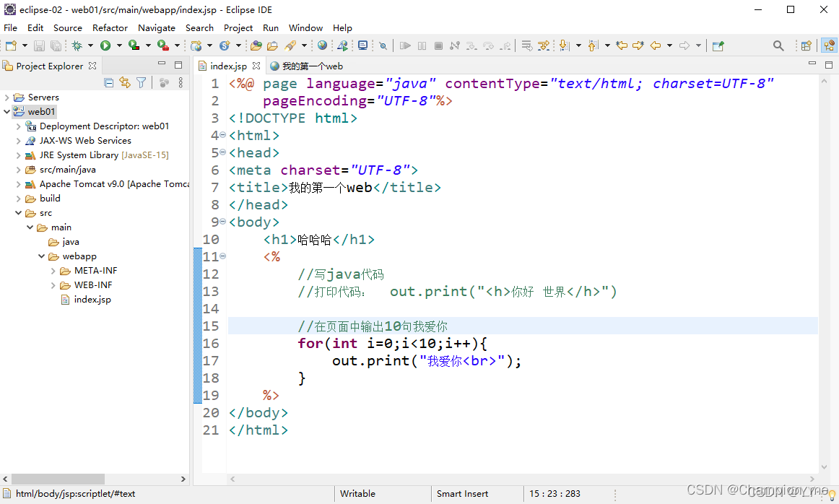Image resolution: width=839 pixels, height=504 pixels.
Task: Click the Open Type toolbar icon
Action: click(256, 46)
